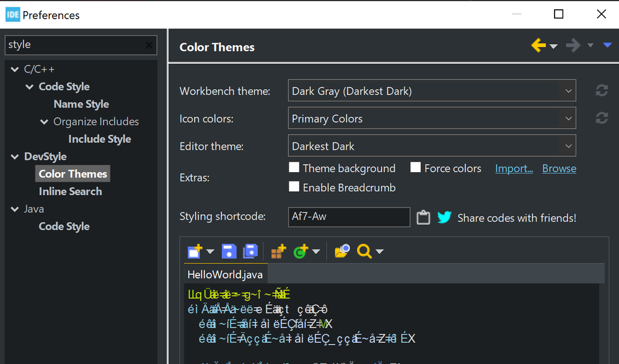Click new item toolbar icon

[195, 251]
